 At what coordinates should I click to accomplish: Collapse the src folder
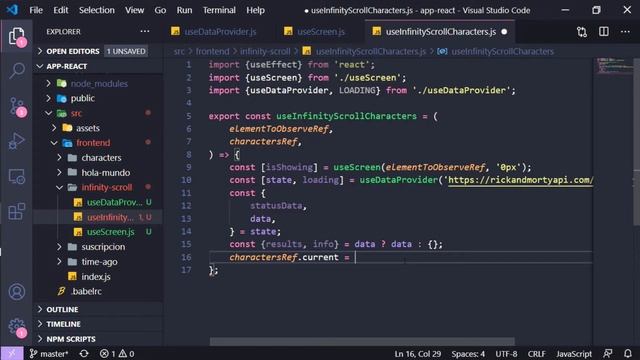point(76,113)
